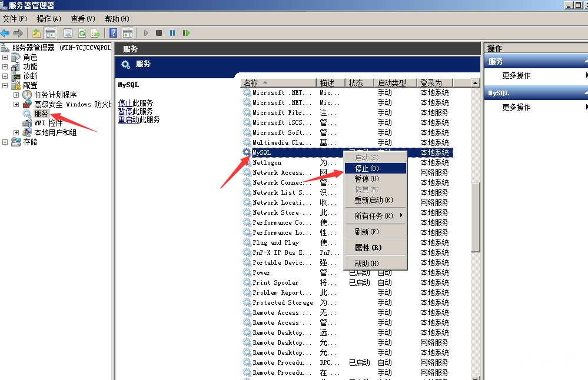Choose 停止(O) in the context menu
The width and height of the screenshot is (588, 380).
point(367,168)
